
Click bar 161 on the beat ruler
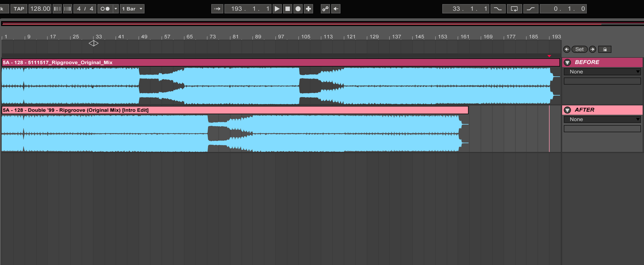pyautogui.click(x=464, y=37)
